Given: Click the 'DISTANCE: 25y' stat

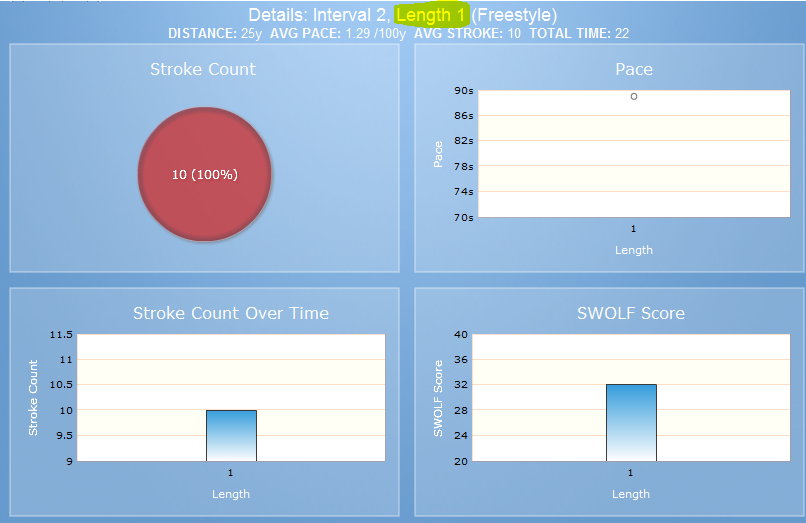Looking at the screenshot, I should tap(215, 33).
